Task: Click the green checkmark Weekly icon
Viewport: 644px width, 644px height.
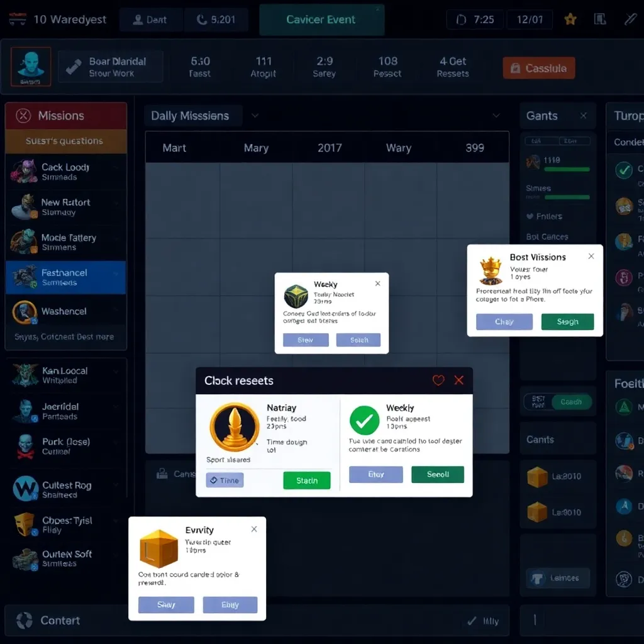Action: pyautogui.click(x=364, y=421)
